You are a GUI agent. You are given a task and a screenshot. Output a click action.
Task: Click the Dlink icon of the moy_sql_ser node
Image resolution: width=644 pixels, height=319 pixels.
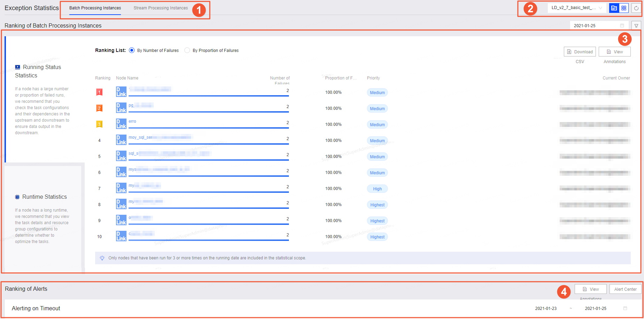coord(121,140)
